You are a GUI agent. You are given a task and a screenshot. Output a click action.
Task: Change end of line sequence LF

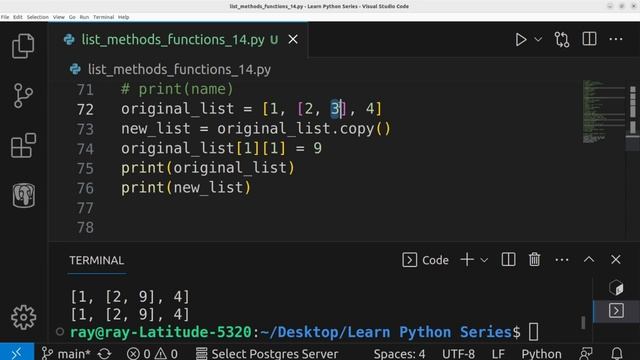tap(498, 353)
